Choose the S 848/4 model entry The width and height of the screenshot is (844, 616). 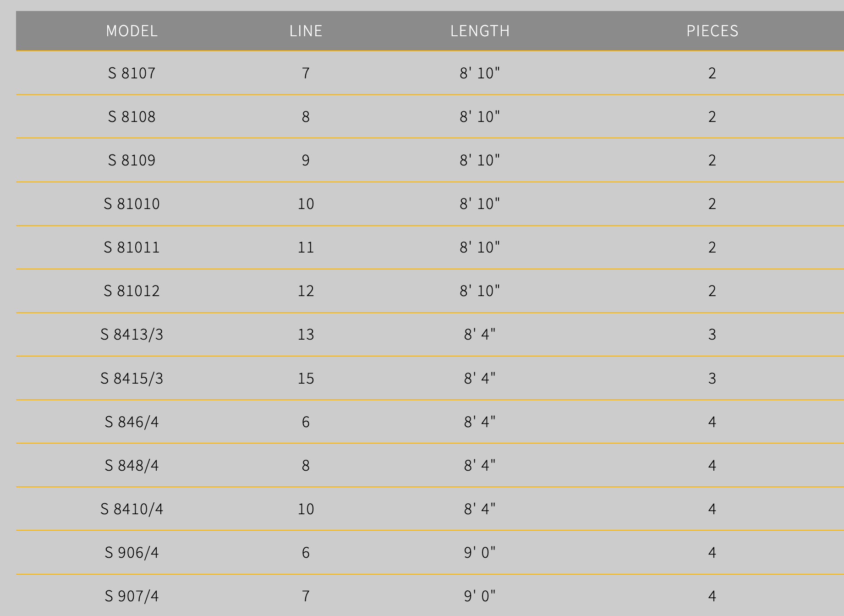[x=132, y=465]
